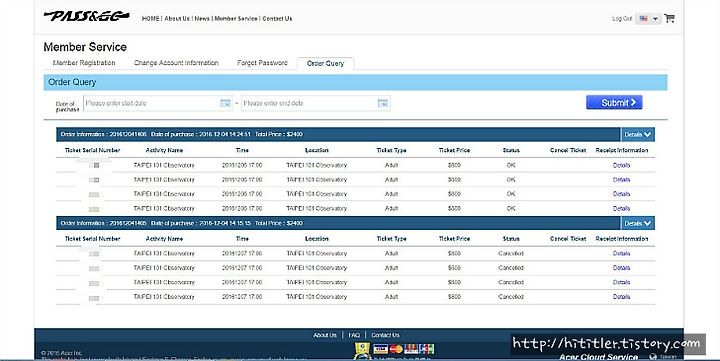The image size is (720, 361).
Task: Open receipt Details for second Cancelled ticket
Action: (x=621, y=268)
